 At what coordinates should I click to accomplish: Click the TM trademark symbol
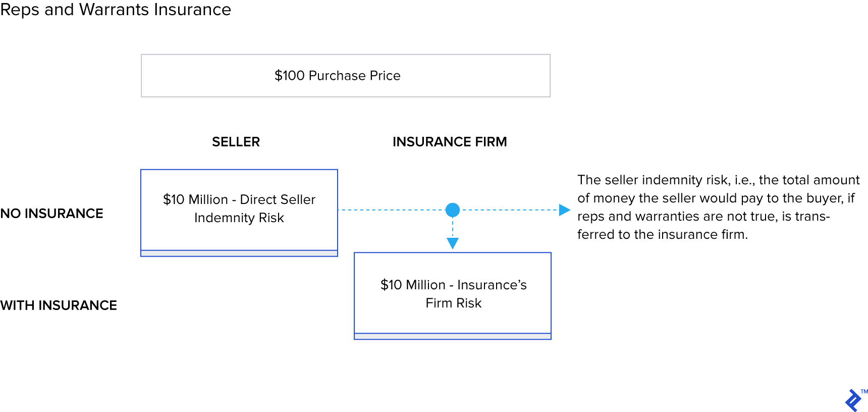click(864, 391)
